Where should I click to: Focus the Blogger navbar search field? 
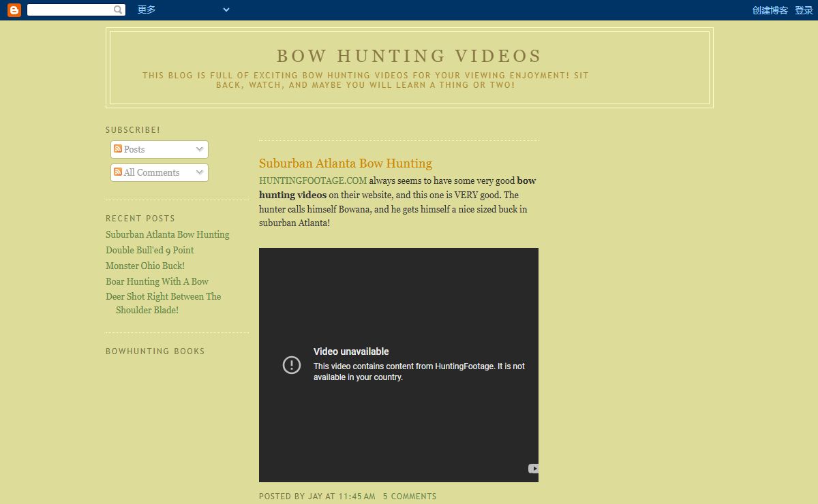coord(70,10)
